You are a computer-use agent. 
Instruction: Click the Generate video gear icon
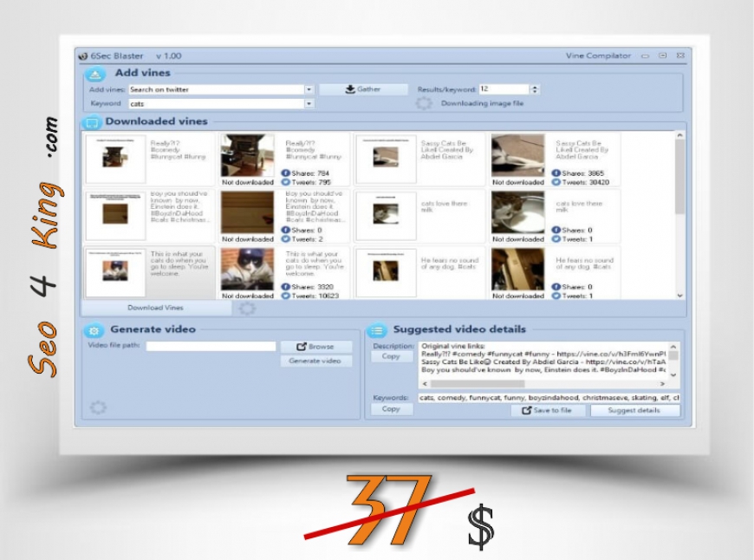coord(94,331)
